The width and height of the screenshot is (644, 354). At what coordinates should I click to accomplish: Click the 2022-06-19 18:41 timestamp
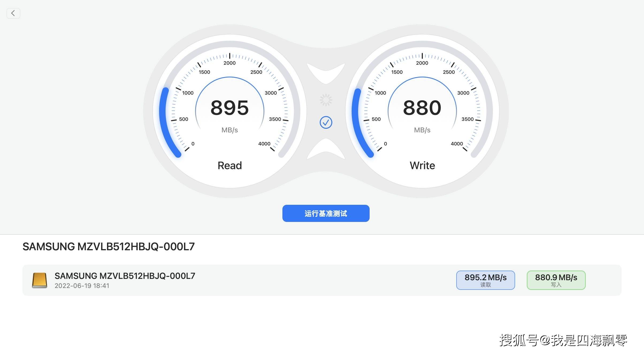pyautogui.click(x=82, y=286)
